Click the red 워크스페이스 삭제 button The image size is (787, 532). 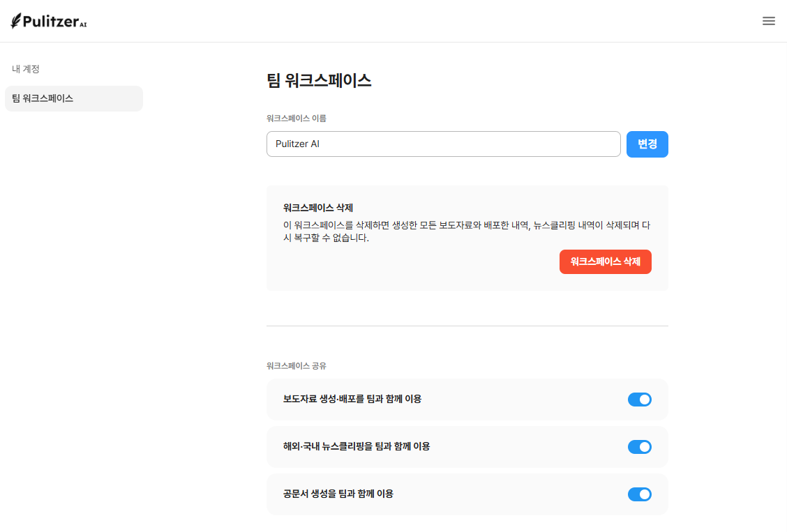click(x=605, y=261)
